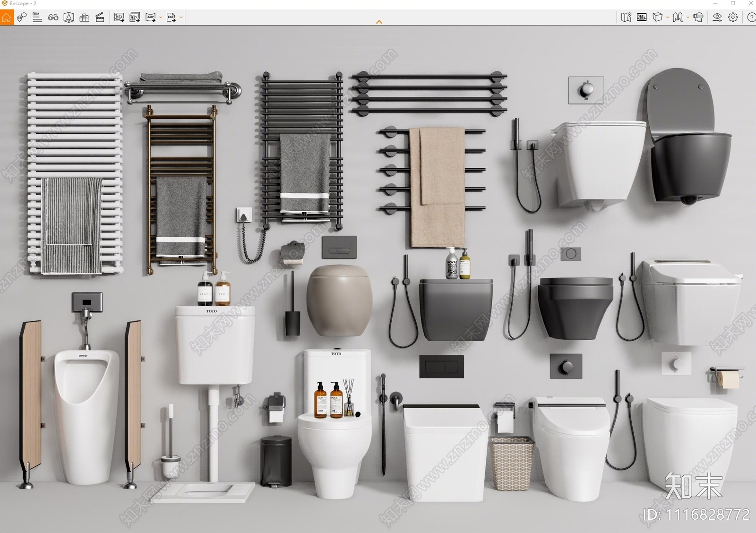Open the BIM information panel
756x533 pixels.
coord(37,17)
